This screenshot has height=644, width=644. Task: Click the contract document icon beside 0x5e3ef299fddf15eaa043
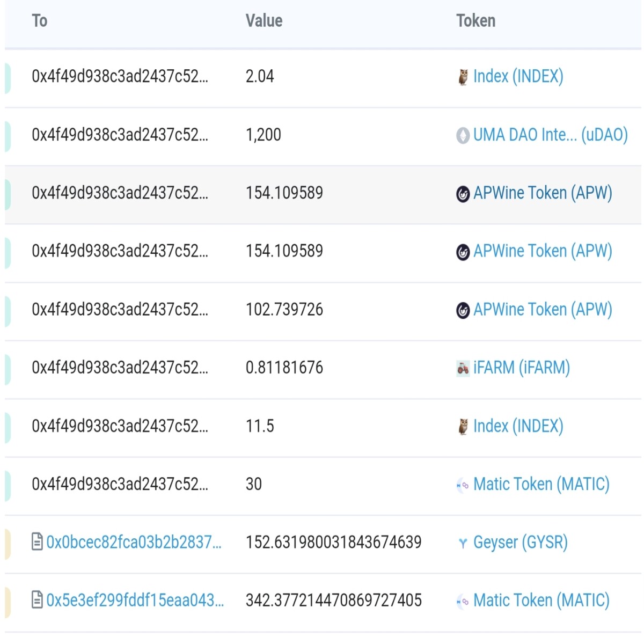point(37,600)
